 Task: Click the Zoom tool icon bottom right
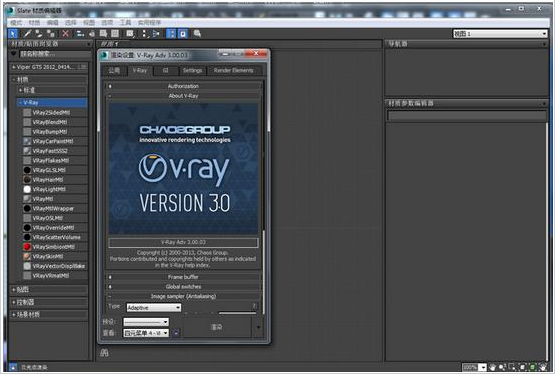502,367
